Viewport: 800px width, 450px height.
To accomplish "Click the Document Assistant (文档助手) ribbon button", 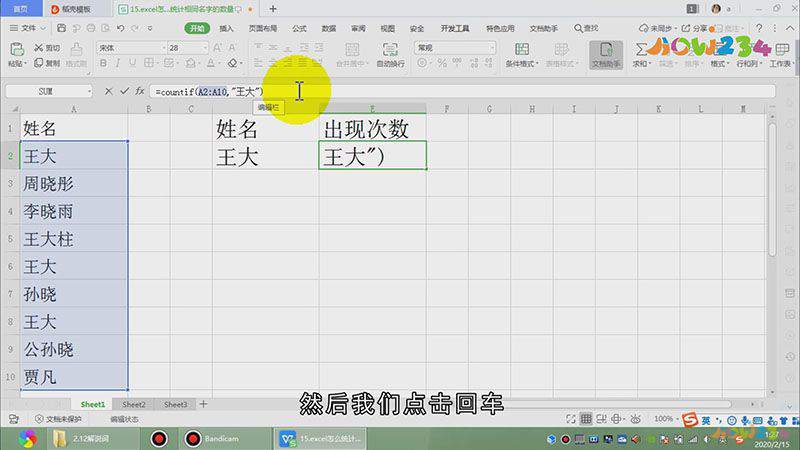I will point(606,55).
